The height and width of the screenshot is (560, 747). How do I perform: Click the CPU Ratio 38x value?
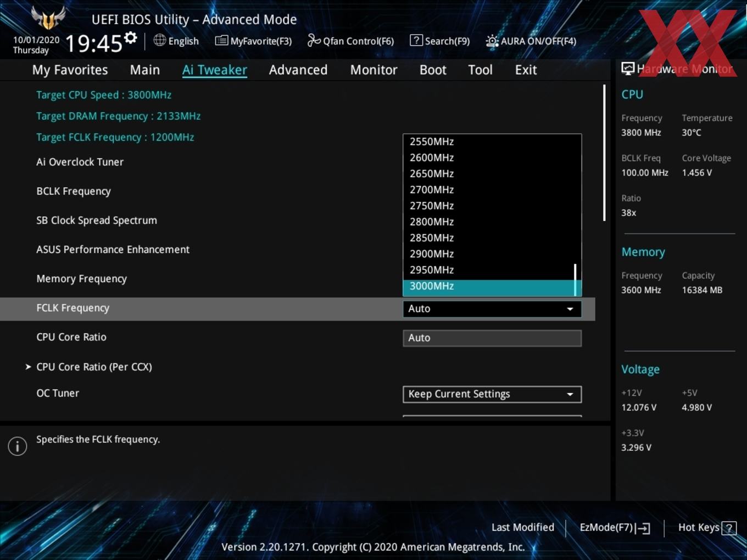pos(629,213)
